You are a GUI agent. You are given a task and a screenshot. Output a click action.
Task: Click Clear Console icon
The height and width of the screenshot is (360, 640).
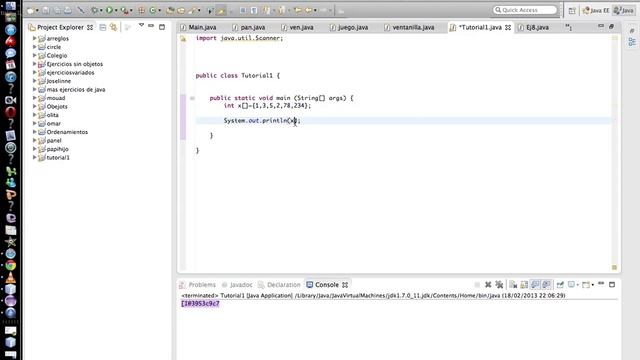[513, 284]
